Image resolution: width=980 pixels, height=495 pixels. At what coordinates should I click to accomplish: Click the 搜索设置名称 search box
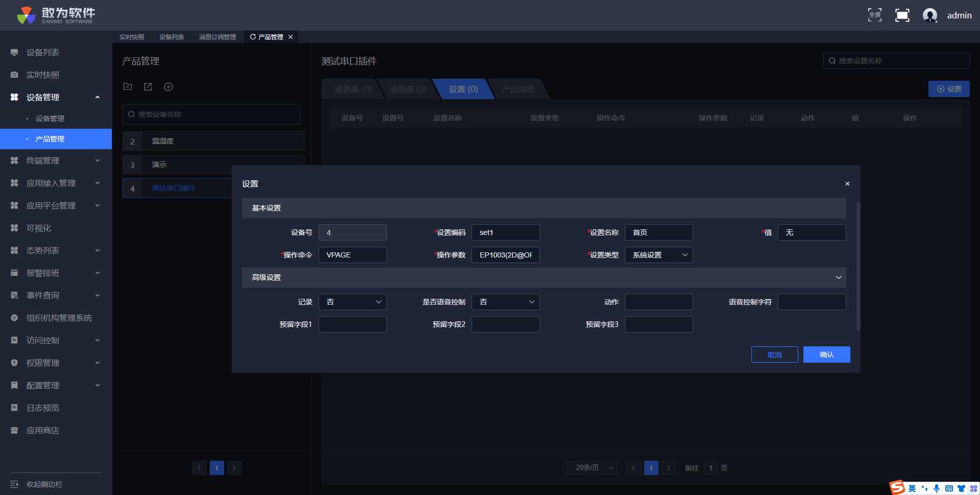point(896,61)
